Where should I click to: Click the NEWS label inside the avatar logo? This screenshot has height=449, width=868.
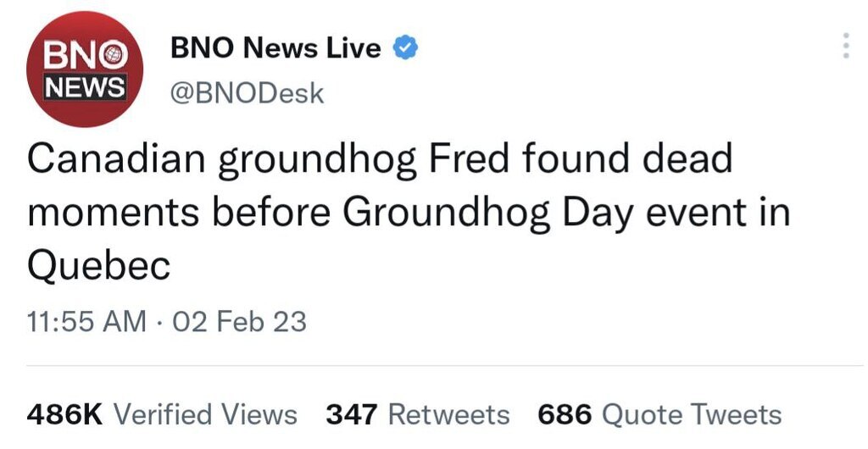[x=85, y=87]
